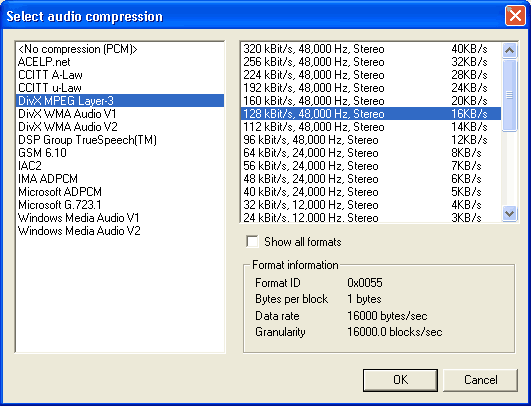Choose DSP Group TrueSpeech(TM) codec
Viewport: 531px width, 406px height.
(120, 140)
